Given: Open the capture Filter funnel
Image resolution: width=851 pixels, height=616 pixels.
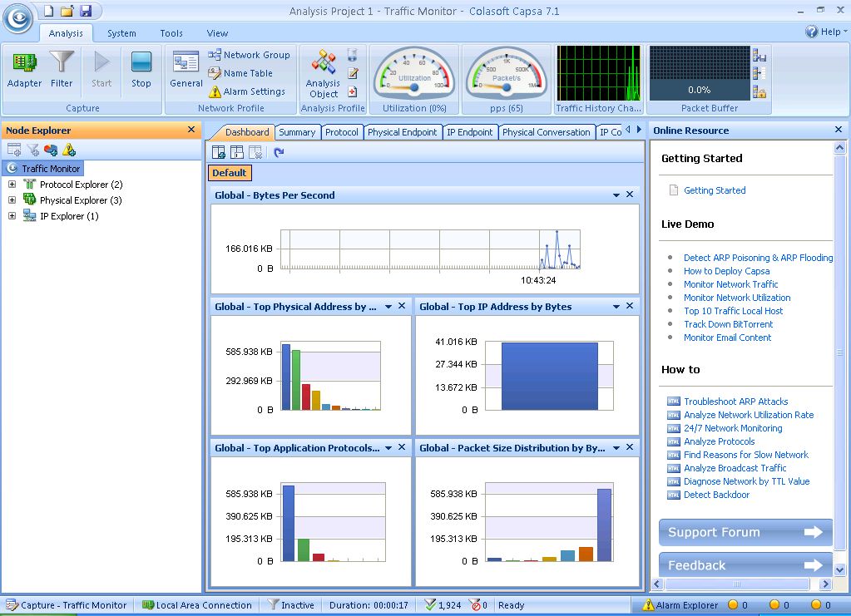Looking at the screenshot, I should 62,69.
